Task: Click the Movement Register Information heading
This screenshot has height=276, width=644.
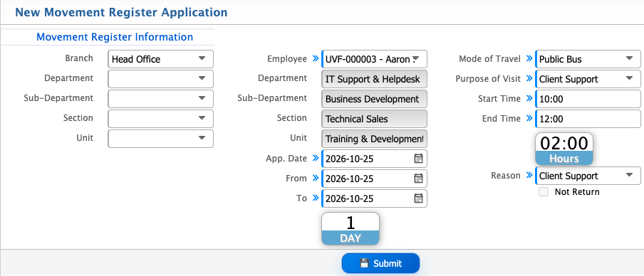Action: tap(115, 37)
